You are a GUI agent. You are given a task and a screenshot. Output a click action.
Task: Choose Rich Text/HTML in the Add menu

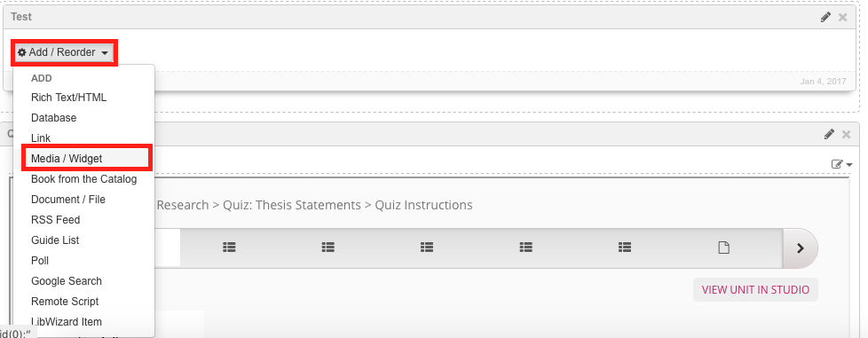click(x=68, y=98)
